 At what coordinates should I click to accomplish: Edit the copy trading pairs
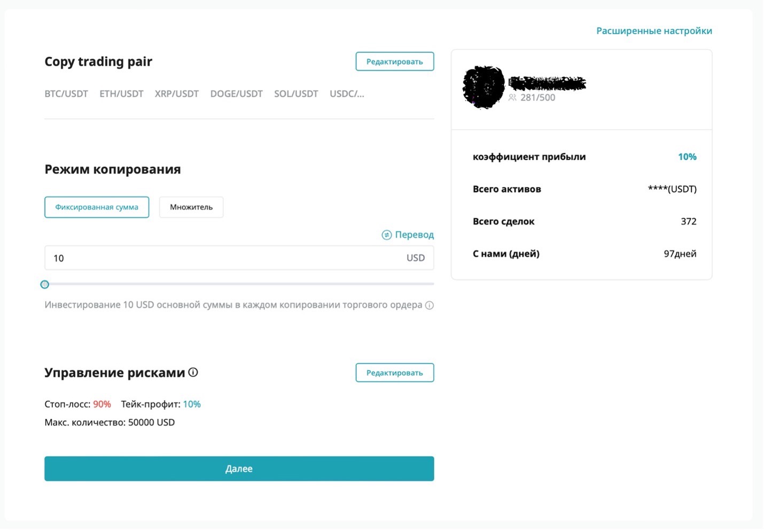click(x=394, y=61)
